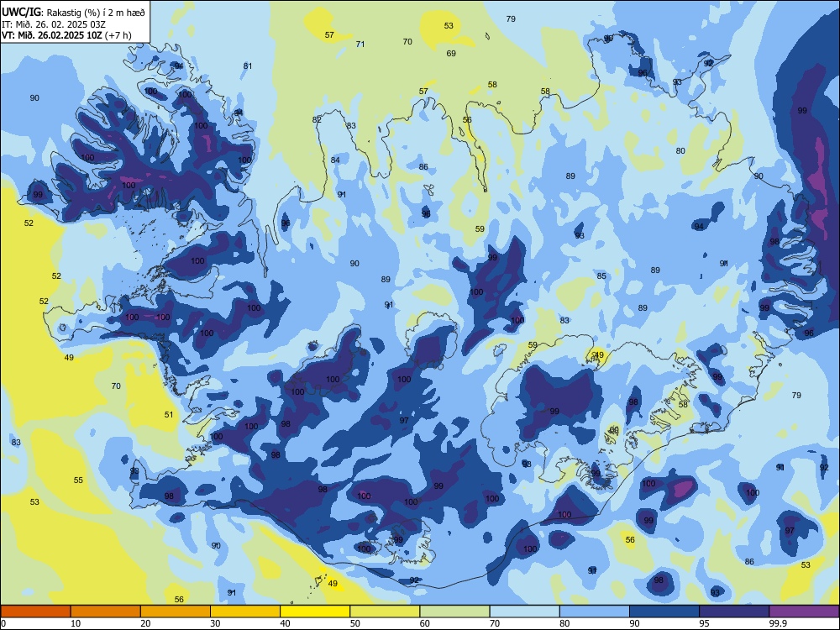Viewport: 840px width, 630px height.
Task: Click the yellow-green 50–60 legend swatch
Action: (385, 612)
